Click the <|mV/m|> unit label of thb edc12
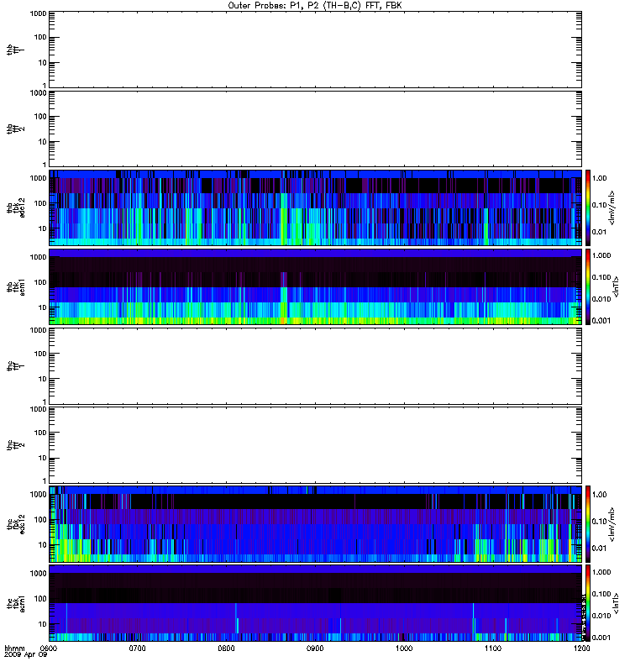The width and height of the screenshot is (630, 672). tap(612, 207)
